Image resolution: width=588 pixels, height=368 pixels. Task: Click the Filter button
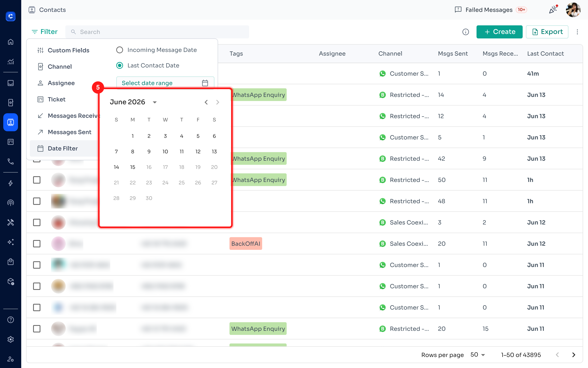pyautogui.click(x=45, y=32)
